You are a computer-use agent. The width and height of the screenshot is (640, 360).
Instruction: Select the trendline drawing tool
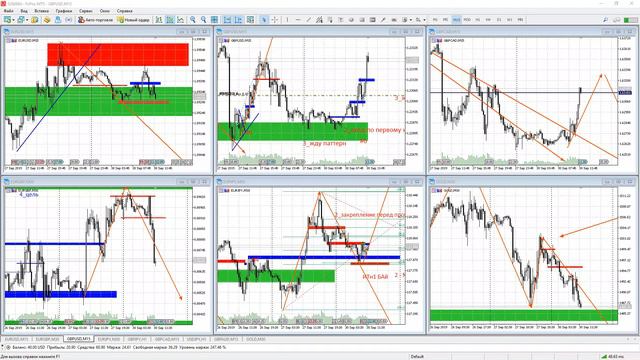309,20
